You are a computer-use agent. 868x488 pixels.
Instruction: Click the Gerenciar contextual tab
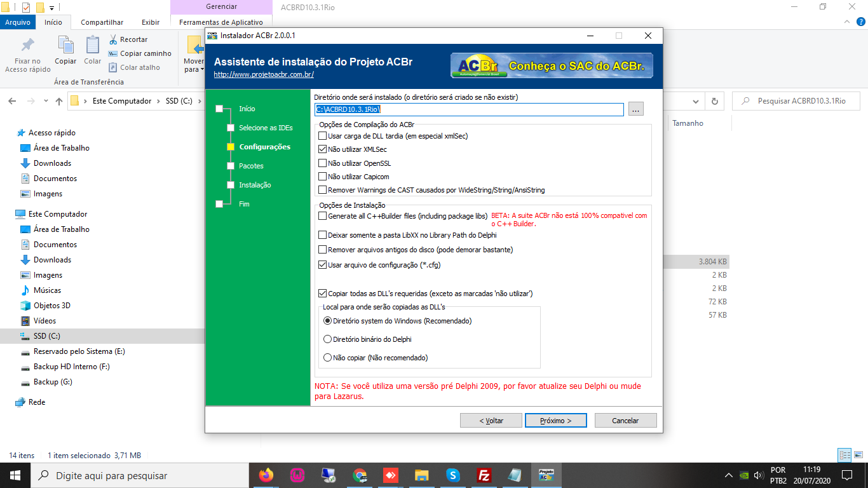221,6
